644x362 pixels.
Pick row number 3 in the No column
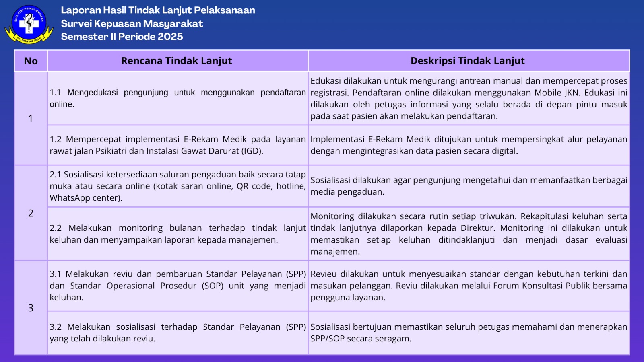[31, 308]
